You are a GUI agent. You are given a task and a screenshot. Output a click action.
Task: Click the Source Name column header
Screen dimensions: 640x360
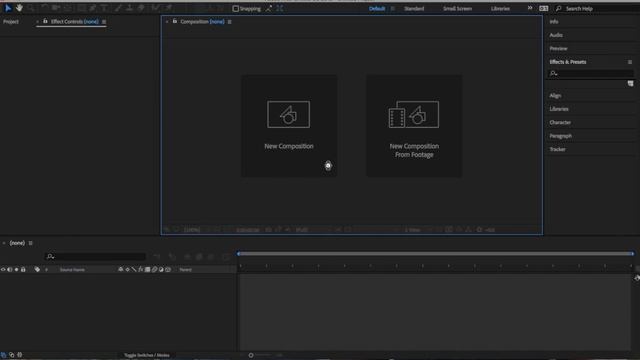tap(72, 270)
